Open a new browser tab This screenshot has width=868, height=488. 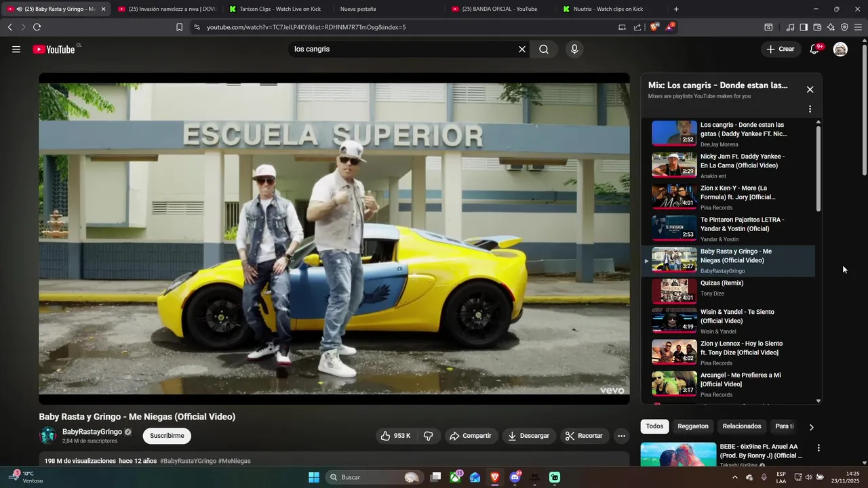point(676,9)
